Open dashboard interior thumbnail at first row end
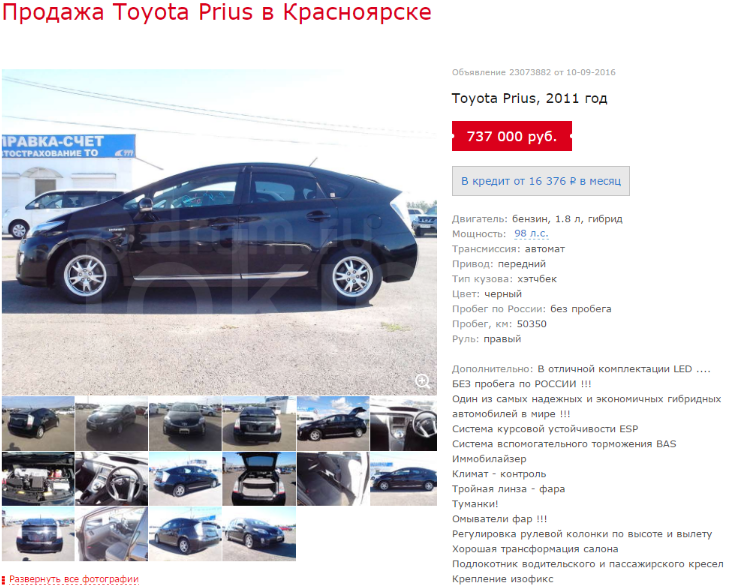 pos(403,423)
